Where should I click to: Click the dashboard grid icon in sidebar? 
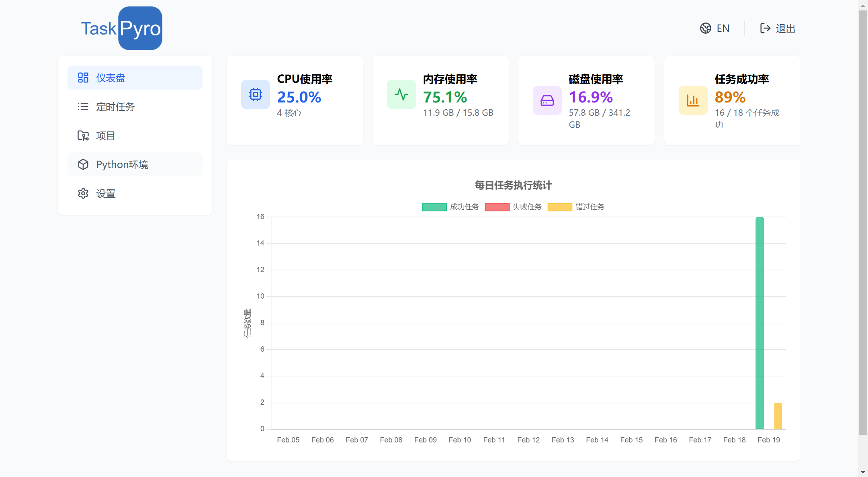(83, 78)
